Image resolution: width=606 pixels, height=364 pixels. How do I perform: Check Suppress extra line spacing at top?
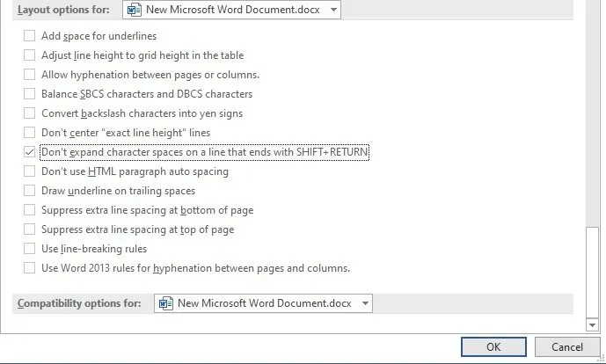[x=30, y=229]
